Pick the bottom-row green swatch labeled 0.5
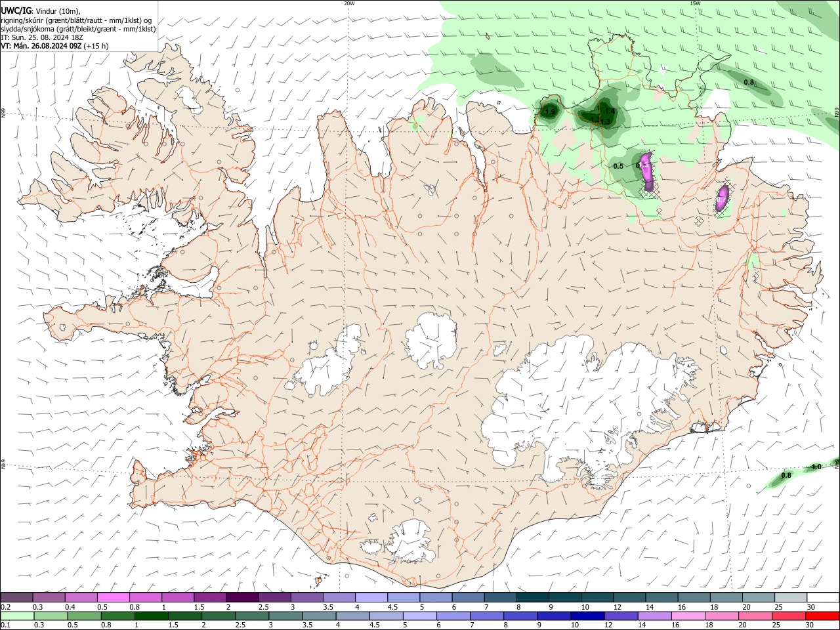The image size is (840, 630). pyautogui.click(x=84, y=616)
